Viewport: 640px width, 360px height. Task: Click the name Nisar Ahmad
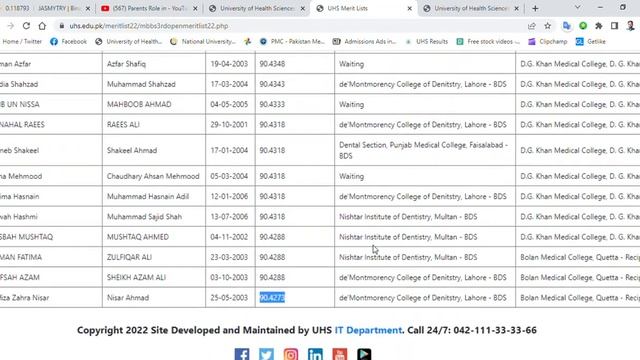point(128,298)
